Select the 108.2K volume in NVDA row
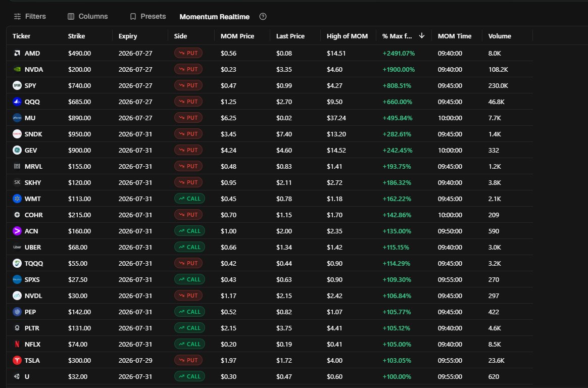This screenshot has height=388, width=588. tap(498, 69)
